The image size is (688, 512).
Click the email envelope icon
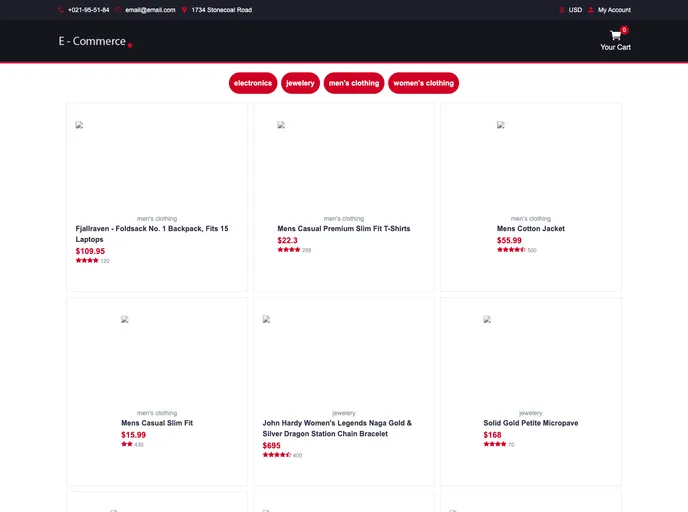[x=118, y=10]
